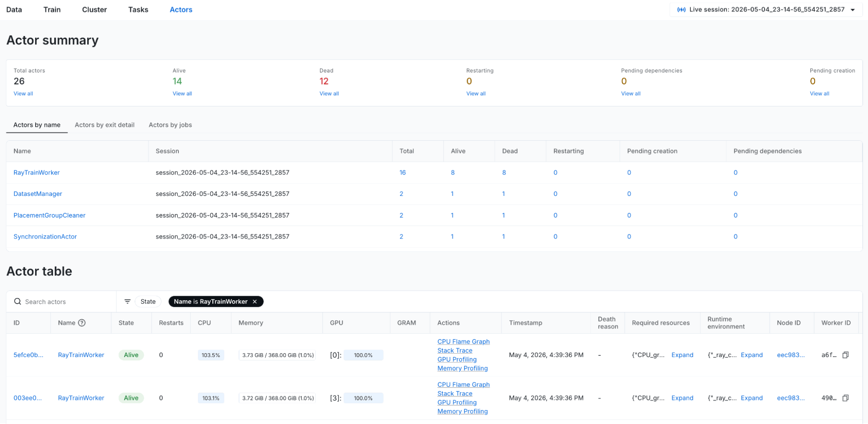Image resolution: width=868 pixels, height=424 pixels.
Task: Open Node ID eec983... in 5efce0b... row
Action: click(791, 355)
